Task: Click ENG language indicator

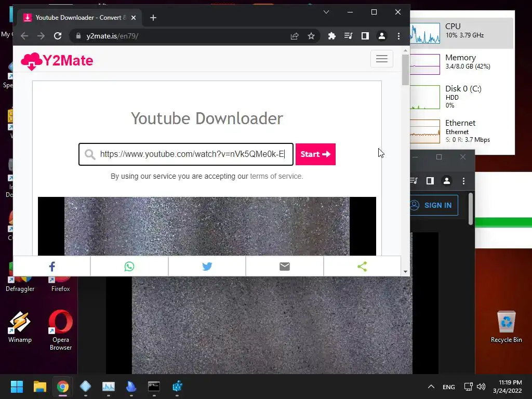Action: [448, 387]
